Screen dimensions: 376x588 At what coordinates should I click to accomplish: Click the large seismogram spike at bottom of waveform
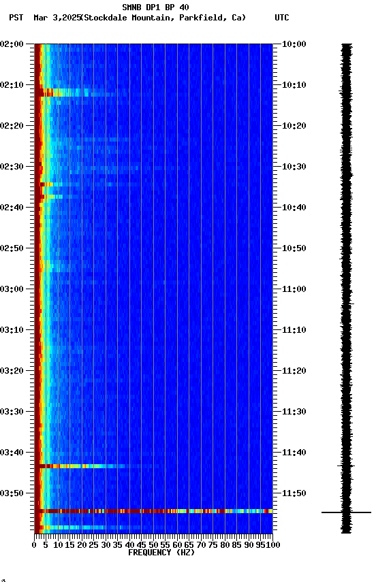coord(346,512)
